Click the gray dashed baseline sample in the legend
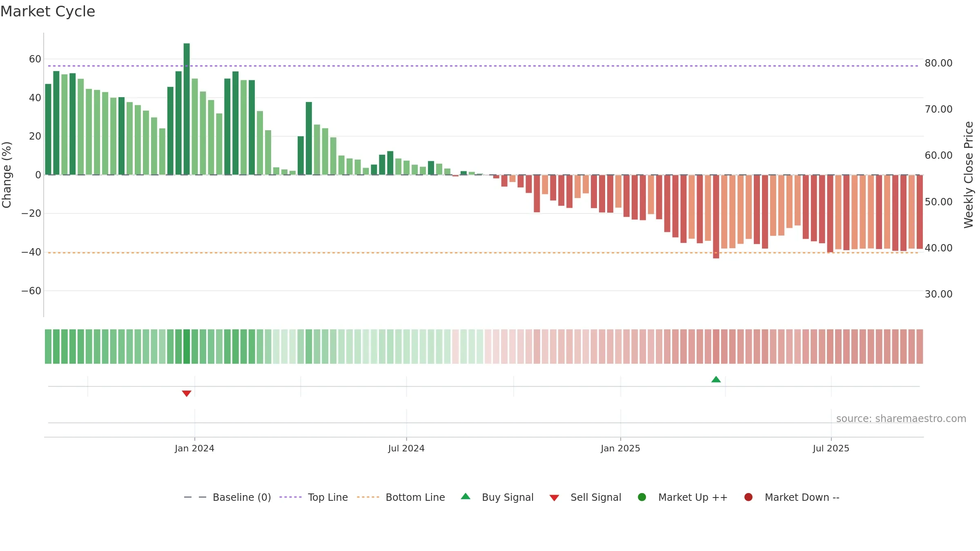The image size is (980, 551). (x=195, y=497)
